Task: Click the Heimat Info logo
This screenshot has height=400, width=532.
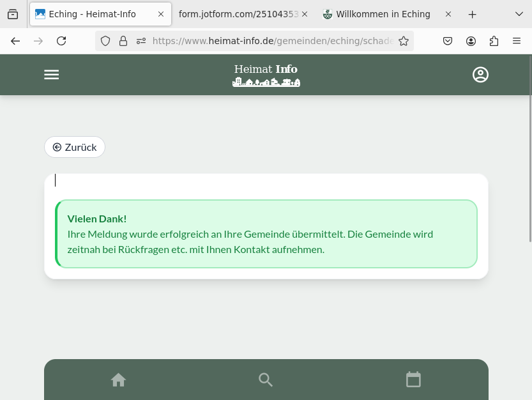Action: pos(266,75)
